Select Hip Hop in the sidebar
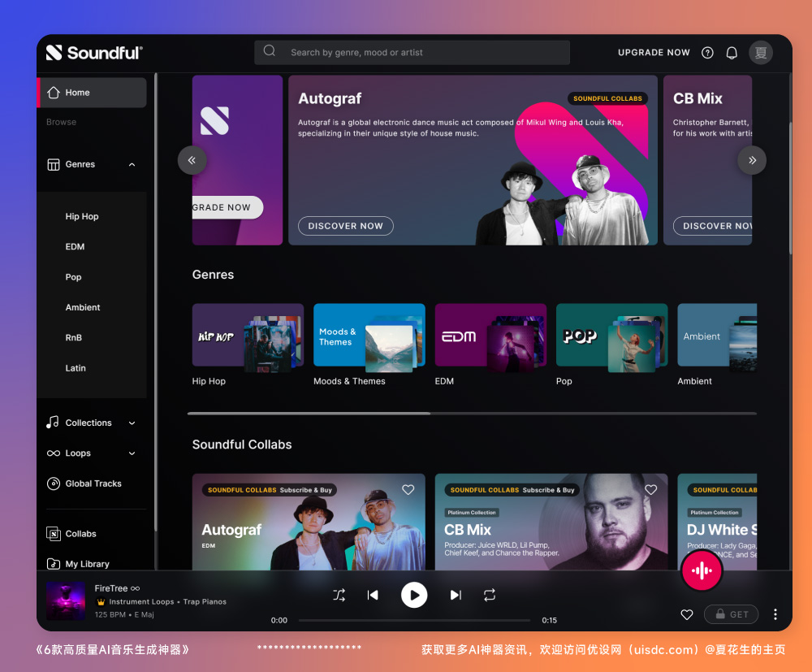Viewport: 812px width, 672px height. [x=82, y=217]
